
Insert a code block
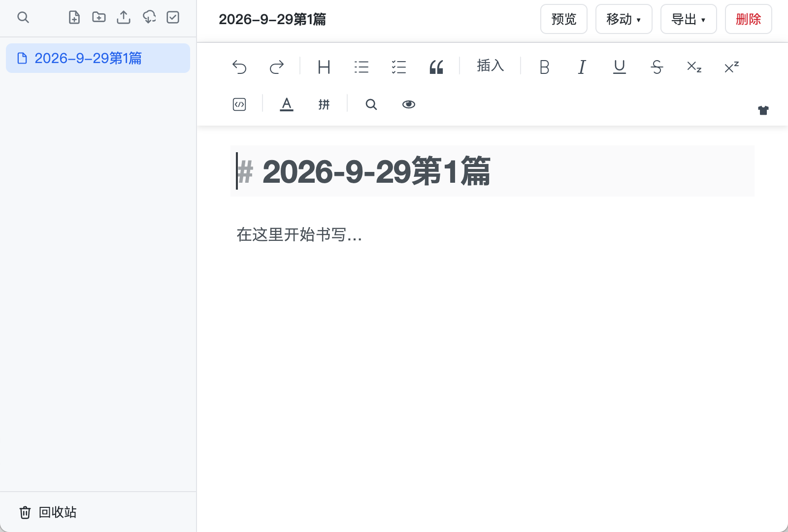tap(239, 104)
